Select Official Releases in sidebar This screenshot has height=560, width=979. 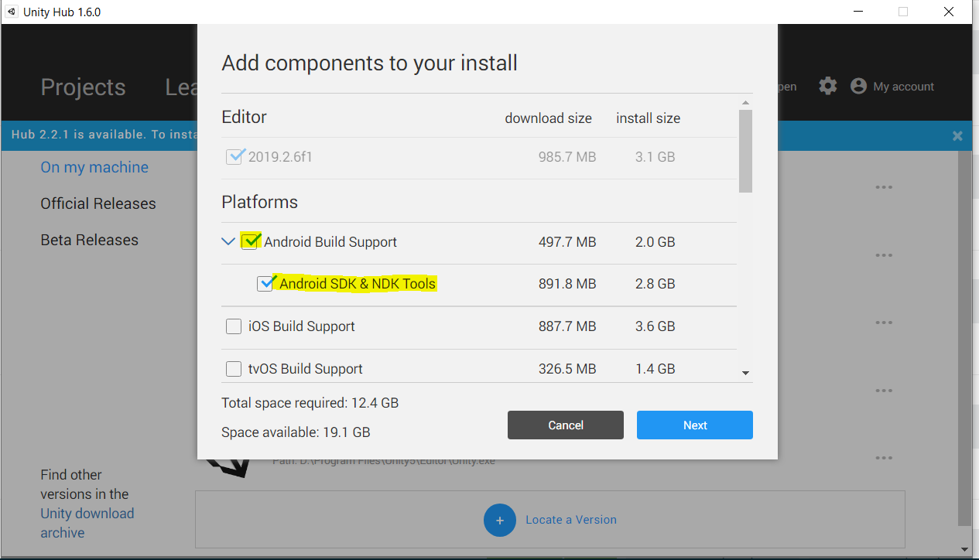98,203
